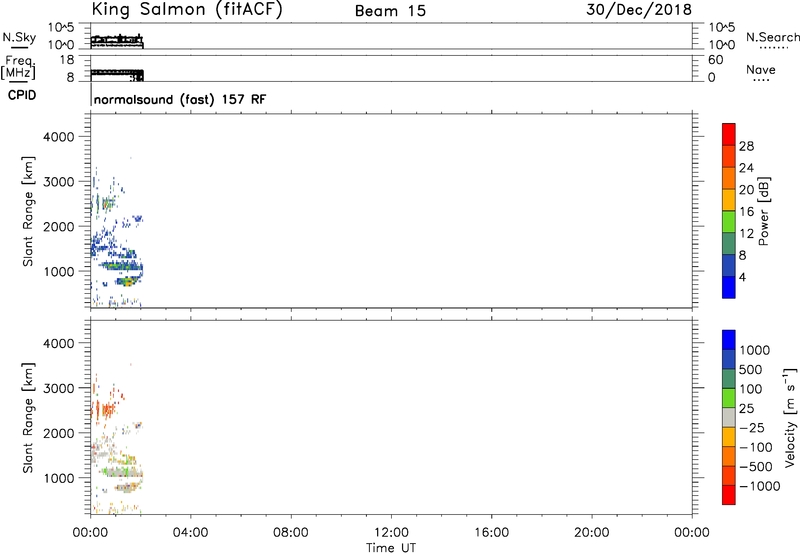Click the Nave legend label
Viewport: 800px width, 554px height.
(761, 69)
